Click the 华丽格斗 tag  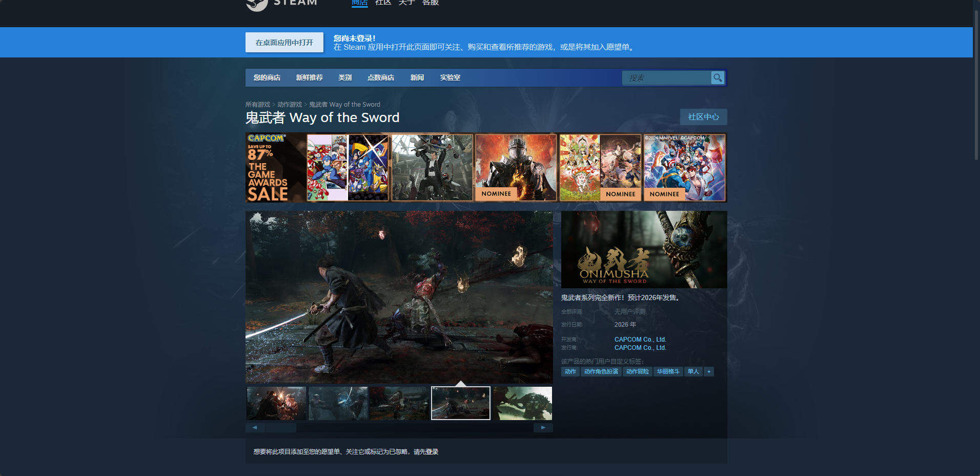tap(668, 371)
